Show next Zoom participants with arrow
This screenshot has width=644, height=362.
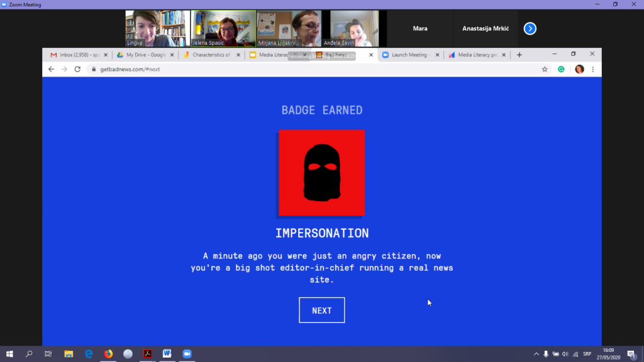pyautogui.click(x=530, y=28)
